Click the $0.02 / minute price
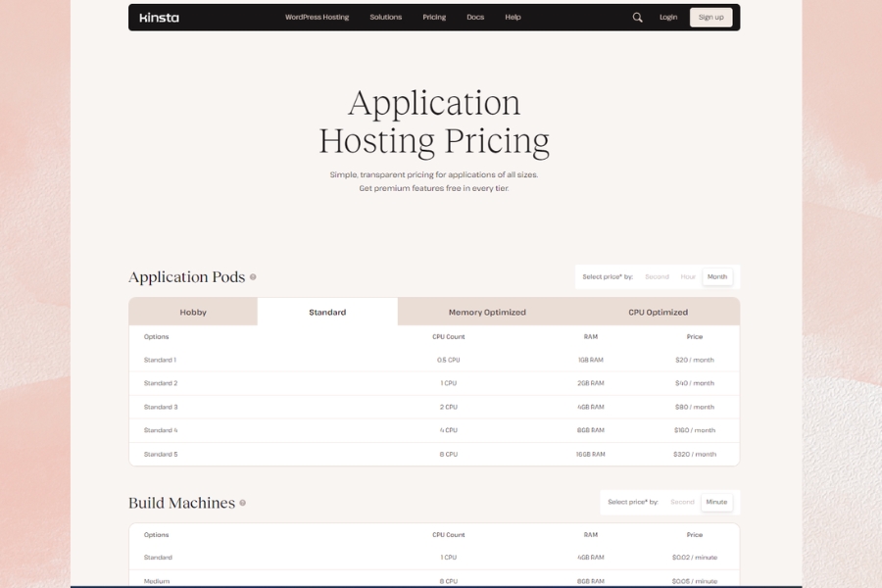Image resolution: width=882 pixels, height=588 pixels. tap(695, 558)
